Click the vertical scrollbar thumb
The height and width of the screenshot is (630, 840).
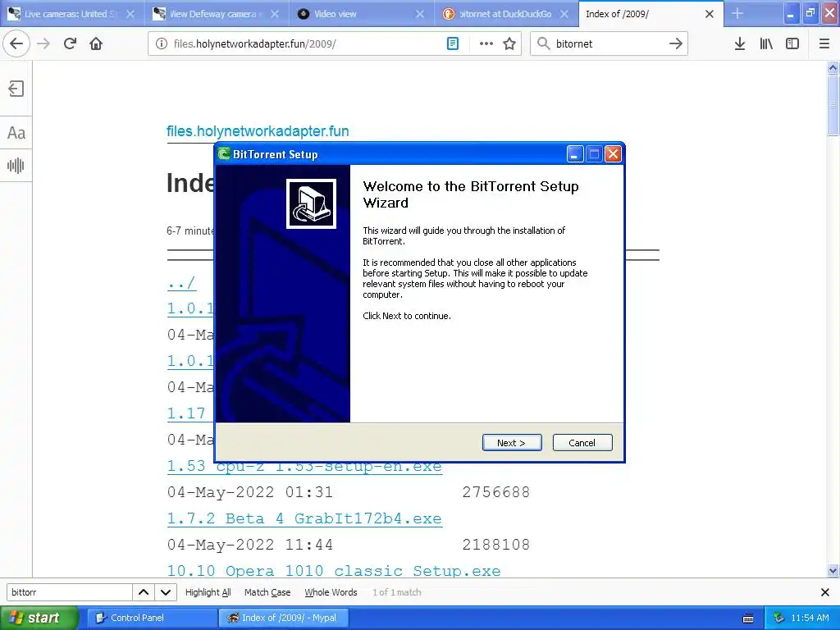(833, 104)
